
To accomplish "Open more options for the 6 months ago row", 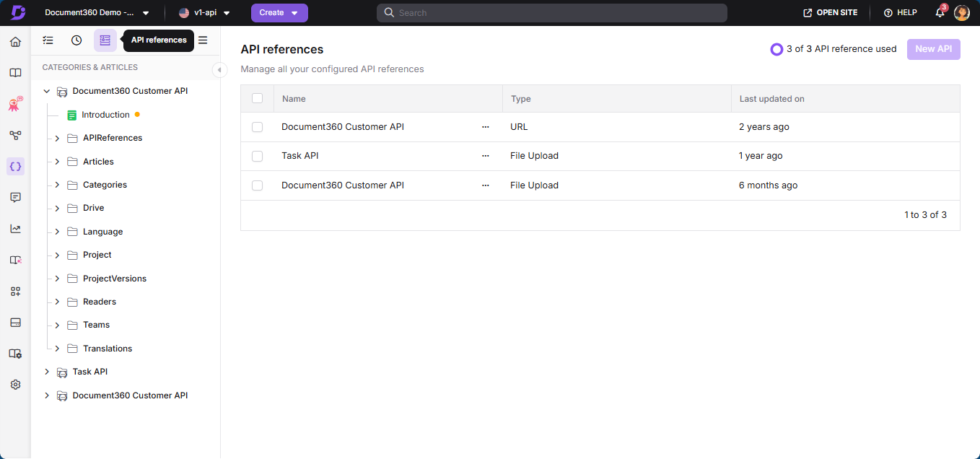I will point(485,185).
